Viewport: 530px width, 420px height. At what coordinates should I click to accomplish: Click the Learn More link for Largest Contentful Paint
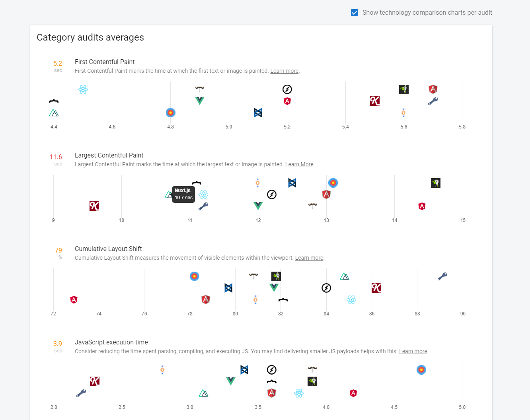(299, 164)
